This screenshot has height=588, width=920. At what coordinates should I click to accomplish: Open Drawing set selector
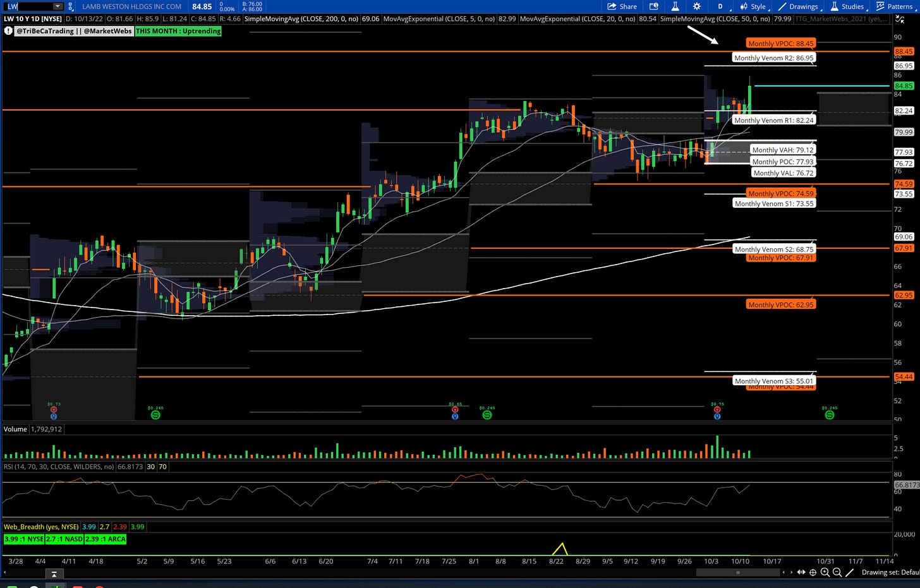click(x=890, y=572)
